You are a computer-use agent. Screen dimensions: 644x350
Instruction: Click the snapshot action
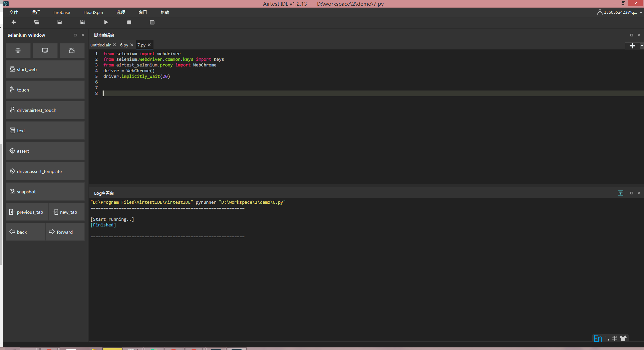(45, 192)
